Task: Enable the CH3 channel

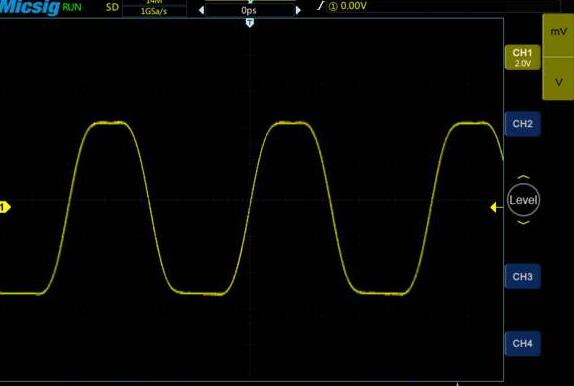Action: click(522, 276)
